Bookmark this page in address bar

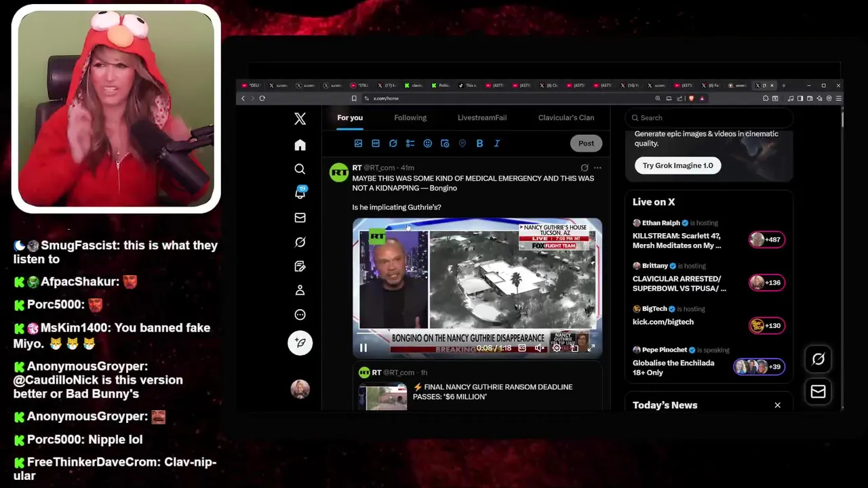353,99
